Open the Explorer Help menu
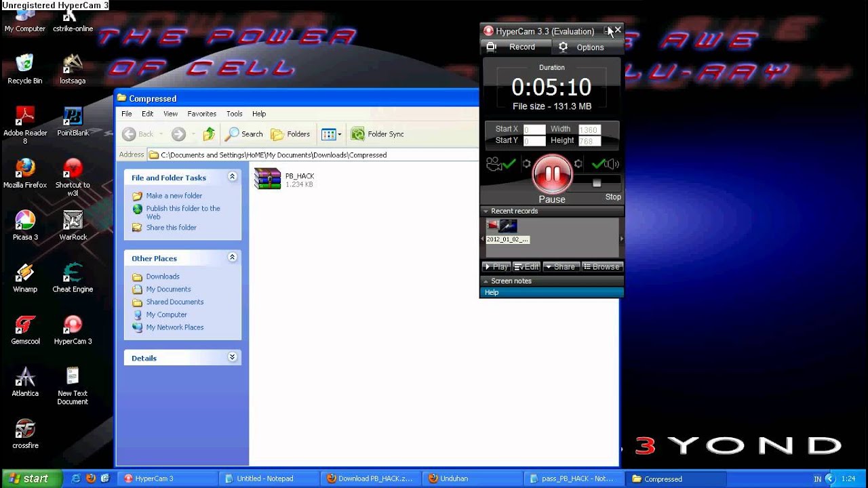 coord(259,114)
